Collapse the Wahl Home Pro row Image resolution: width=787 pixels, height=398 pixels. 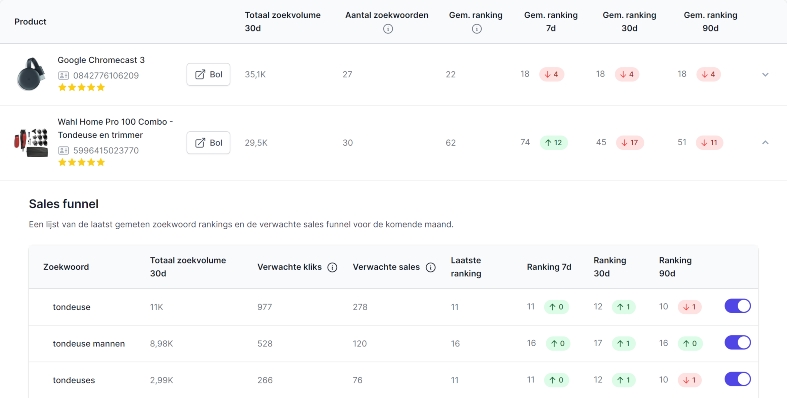coord(765,143)
